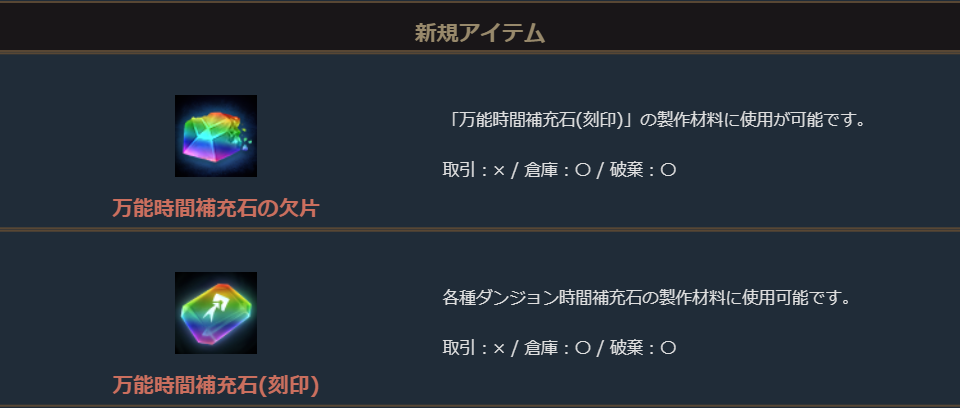960x408 pixels.
Task: Click the divider line between the two items
Action: pyautogui.click(x=480, y=229)
